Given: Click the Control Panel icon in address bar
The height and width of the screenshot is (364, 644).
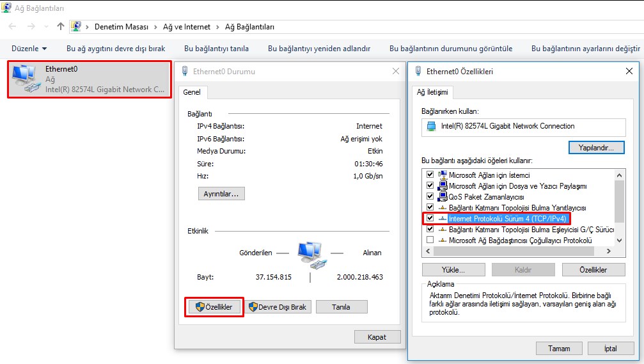Looking at the screenshot, I should click(77, 27).
